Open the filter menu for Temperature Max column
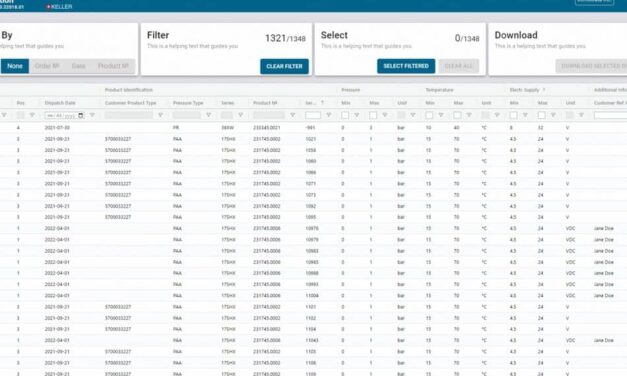Image resolution: width=627 pixels, height=376 pixels. (x=469, y=115)
